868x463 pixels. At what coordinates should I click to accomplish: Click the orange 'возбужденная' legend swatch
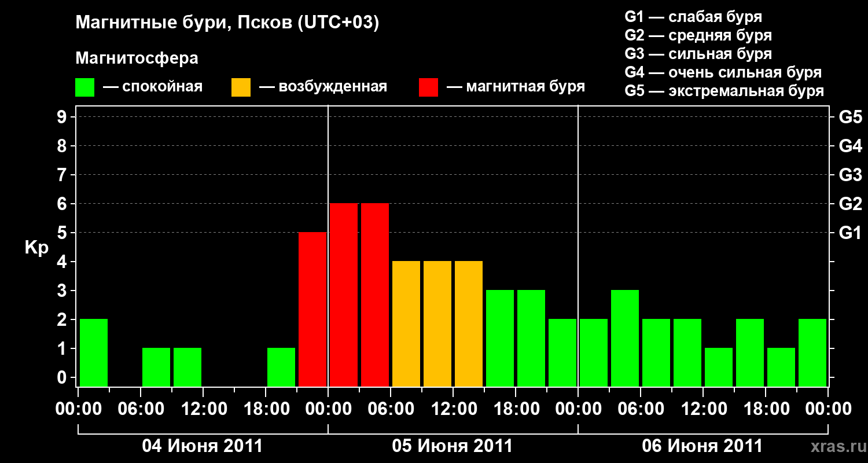[241, 87]
